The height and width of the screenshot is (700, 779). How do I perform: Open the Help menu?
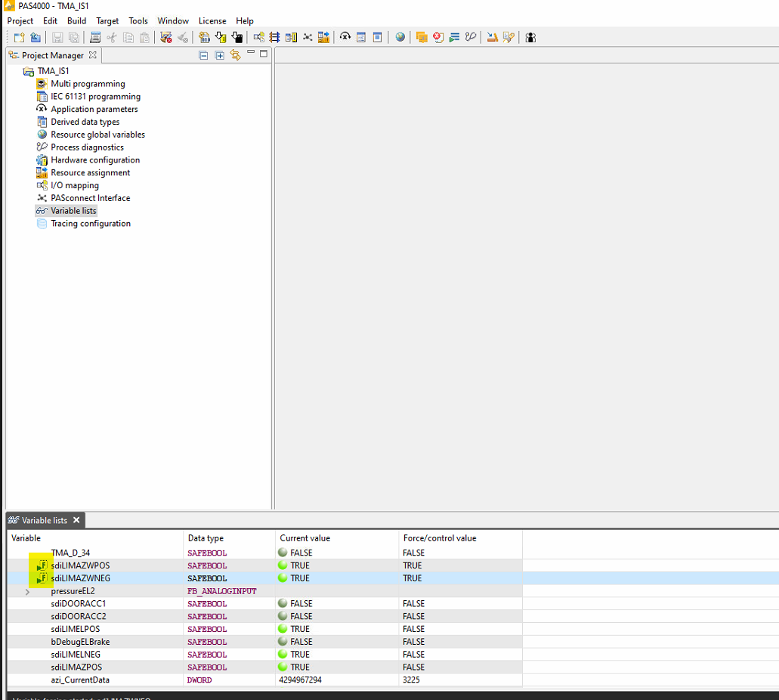pos(245,21)
